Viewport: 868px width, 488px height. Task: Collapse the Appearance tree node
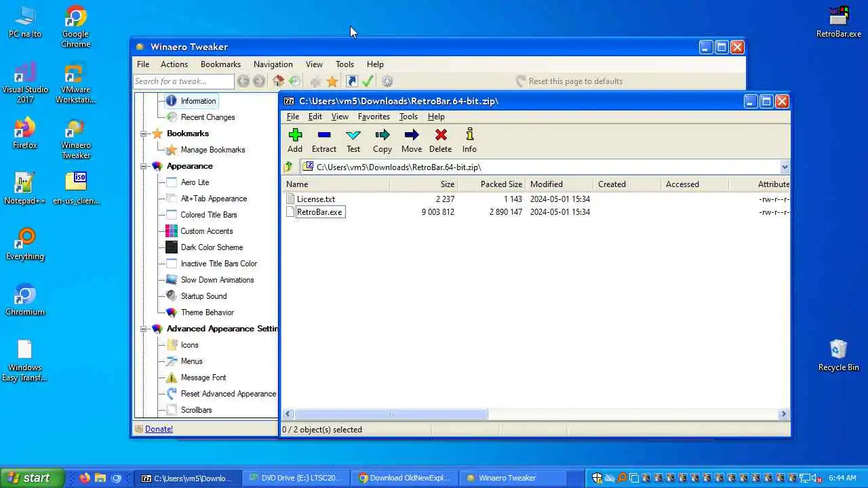pos(144,166)
